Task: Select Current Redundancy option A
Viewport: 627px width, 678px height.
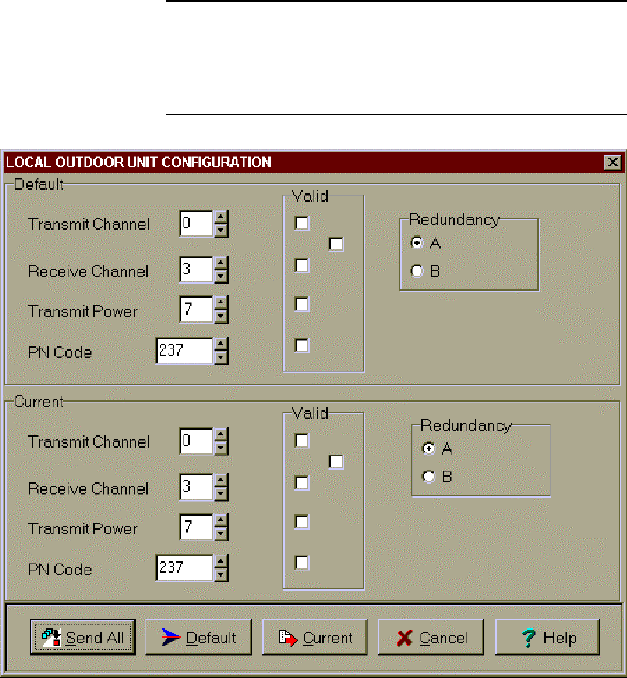Action: (x=429, y=449)
